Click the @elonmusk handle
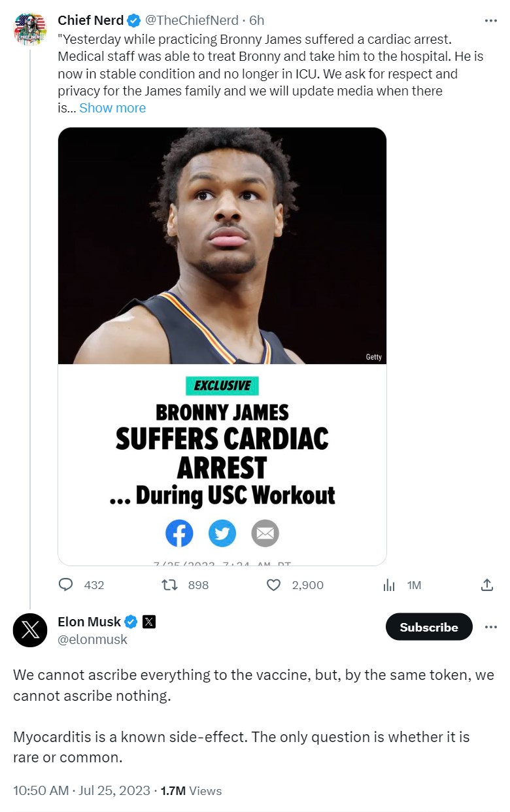 coord(93,639)
